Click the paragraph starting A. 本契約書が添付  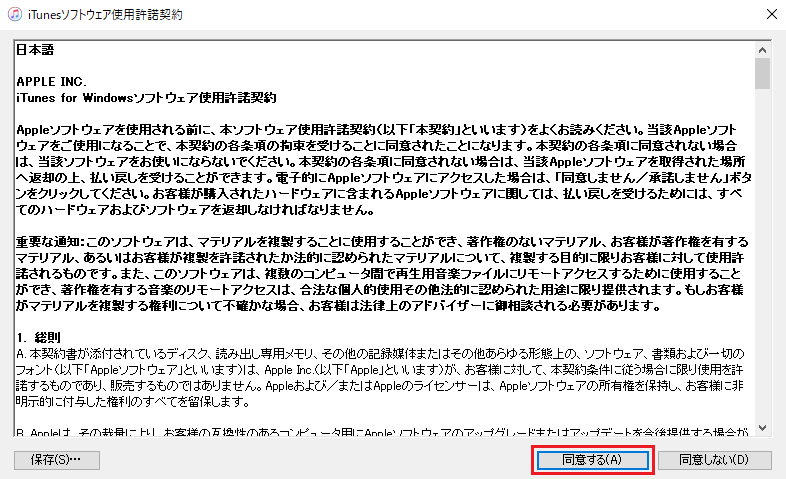380,378
